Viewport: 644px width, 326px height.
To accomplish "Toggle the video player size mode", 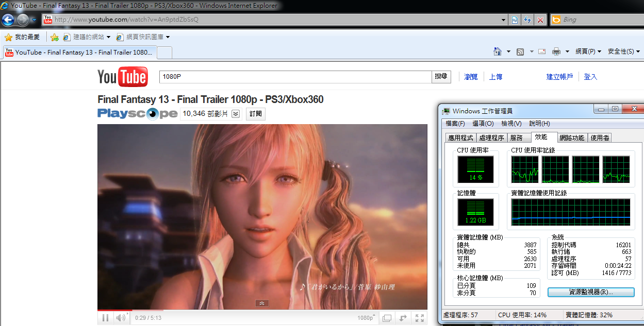I will (x=387, y=318).
